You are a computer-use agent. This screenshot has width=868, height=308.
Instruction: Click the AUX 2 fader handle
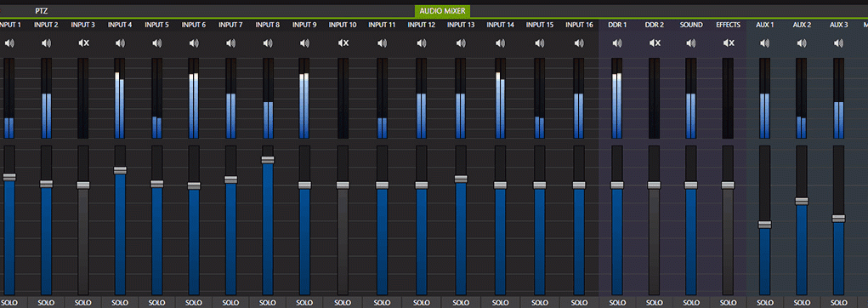point(802,201)
